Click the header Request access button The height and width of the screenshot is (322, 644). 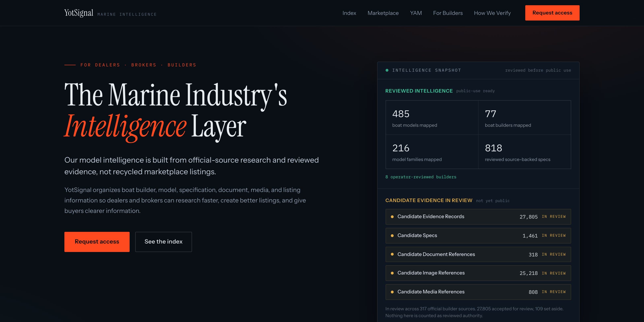[x=552, y=13]
